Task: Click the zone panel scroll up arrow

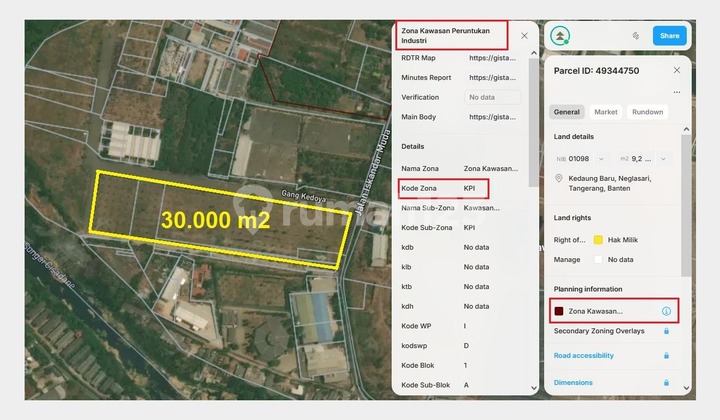Action: click(534, 53)
